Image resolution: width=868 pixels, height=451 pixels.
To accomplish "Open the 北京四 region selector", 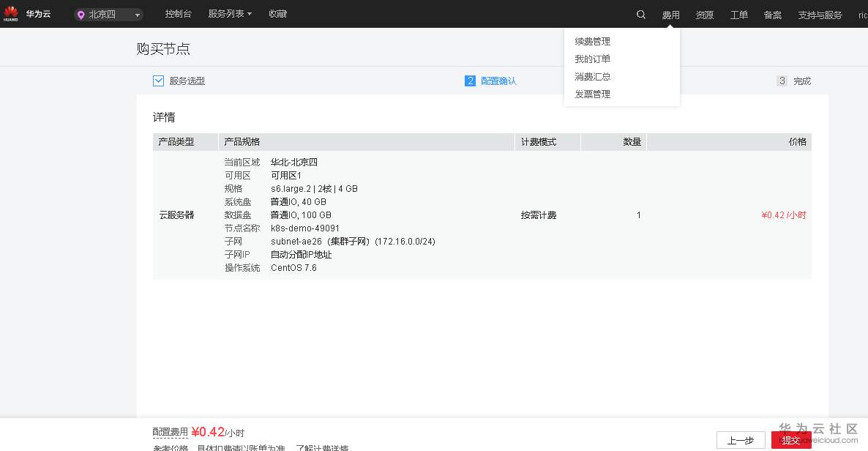I will [x=108, y=15].
